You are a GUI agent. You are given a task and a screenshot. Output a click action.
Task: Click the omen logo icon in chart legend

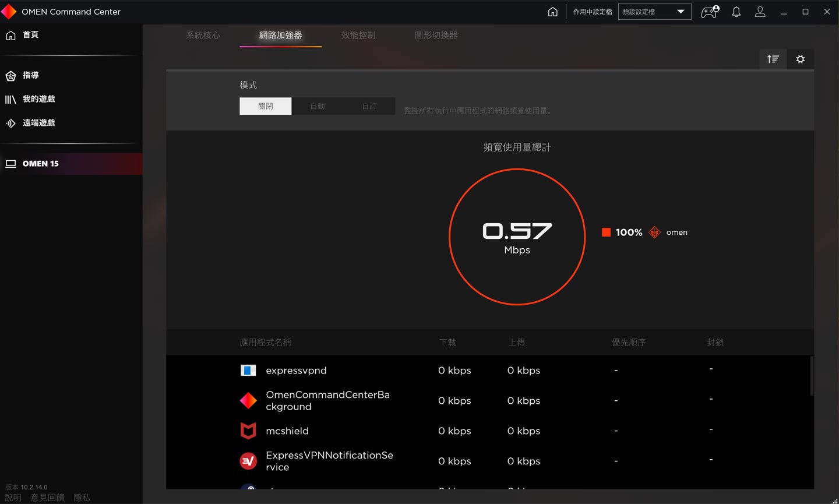pos(654,232)
